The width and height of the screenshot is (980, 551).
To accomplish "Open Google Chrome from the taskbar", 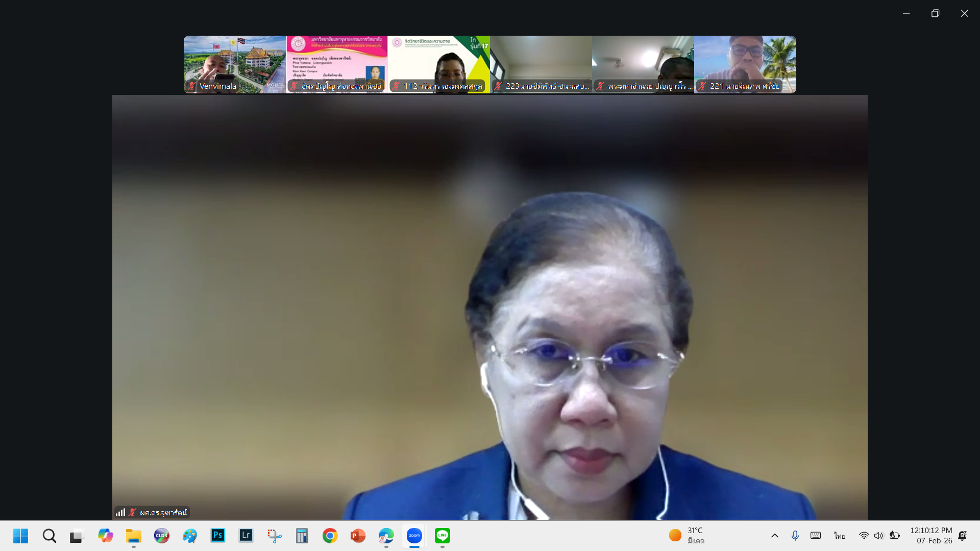I will coord(330,536).
